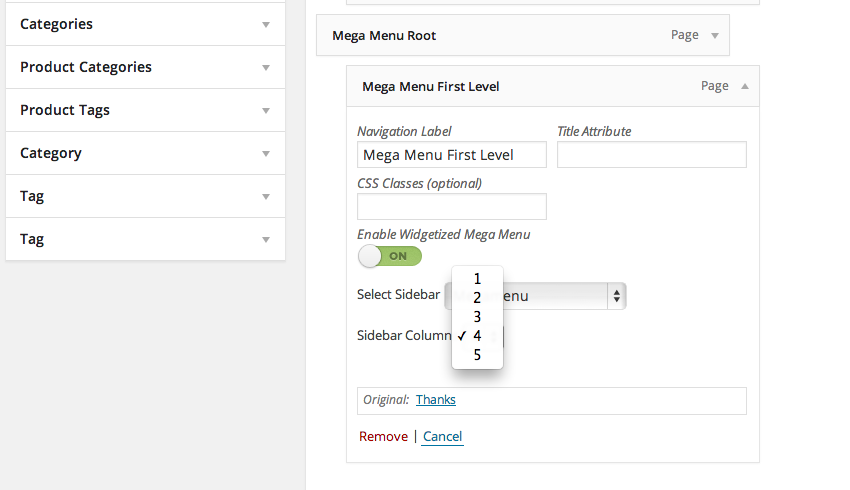The width and height of the screenshot is (850, 490).
Task: Collapse the Mega Menu First Level item arrow
Action: tap(745, 86)
